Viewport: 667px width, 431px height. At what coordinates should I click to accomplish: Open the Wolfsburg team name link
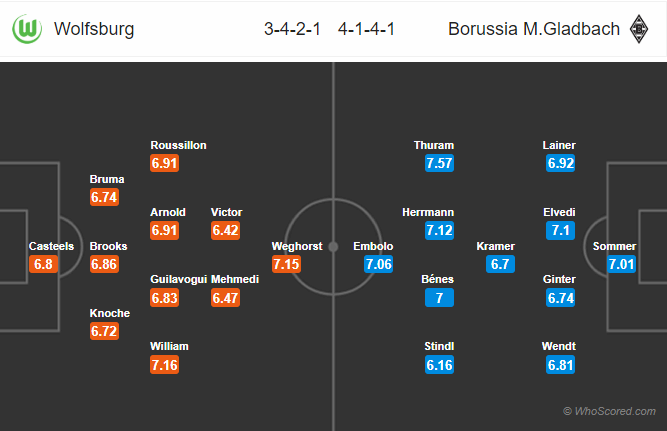click(94, 29)
